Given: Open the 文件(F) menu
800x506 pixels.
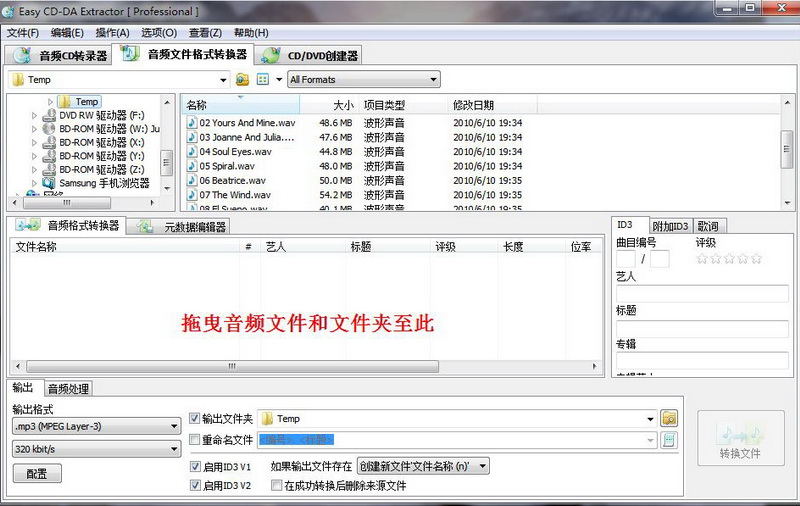Looking at the screenshot, I should 22,33.
